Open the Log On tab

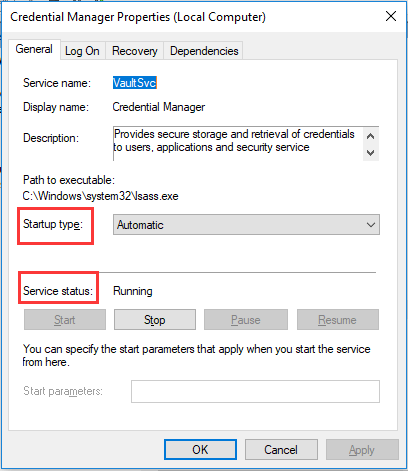[x=82, y=51]
